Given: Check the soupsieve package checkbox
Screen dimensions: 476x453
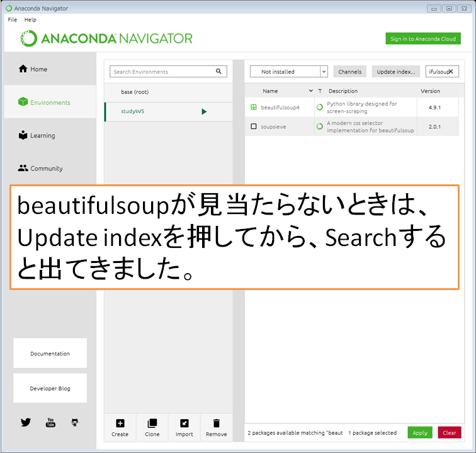Looking at the screenshot, I should 254,126.
